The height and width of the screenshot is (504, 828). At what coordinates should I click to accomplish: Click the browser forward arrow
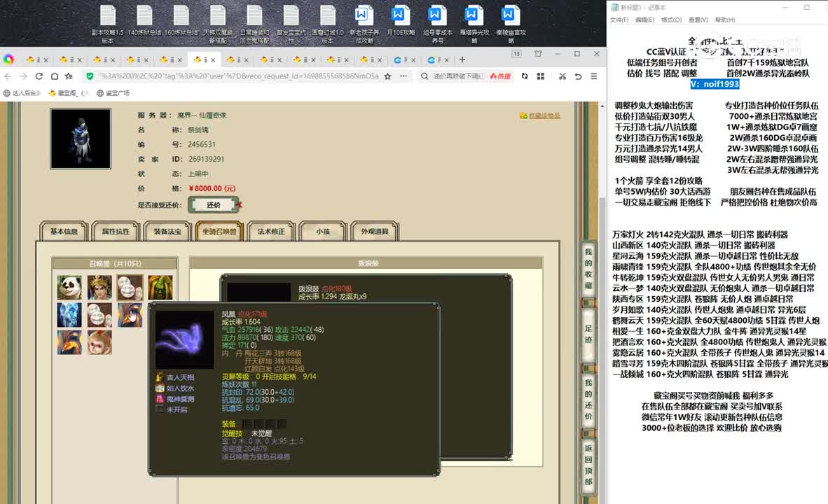[23, 76]
